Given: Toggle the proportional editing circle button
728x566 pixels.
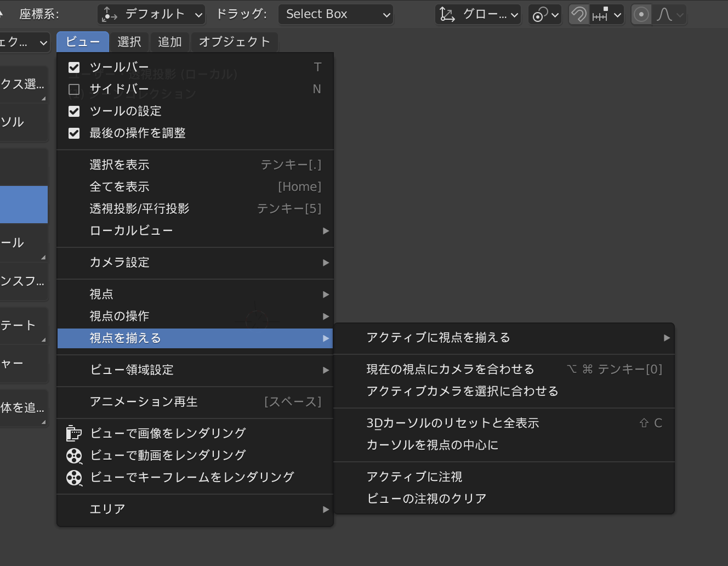Looking at the screenshot, I should coord(641,15).
